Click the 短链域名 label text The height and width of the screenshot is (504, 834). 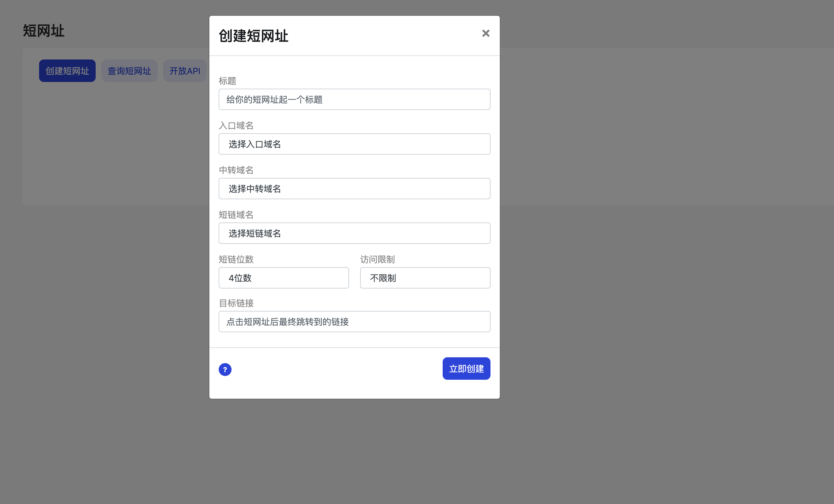236,215
